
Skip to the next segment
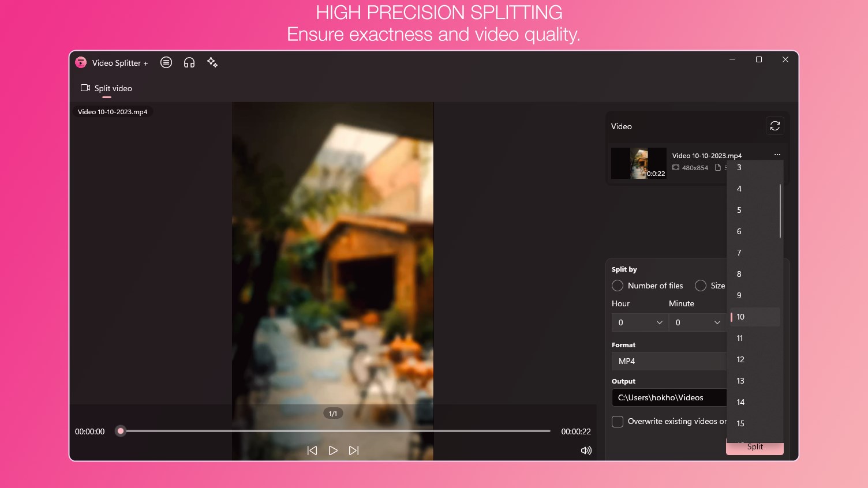(354, 451)
